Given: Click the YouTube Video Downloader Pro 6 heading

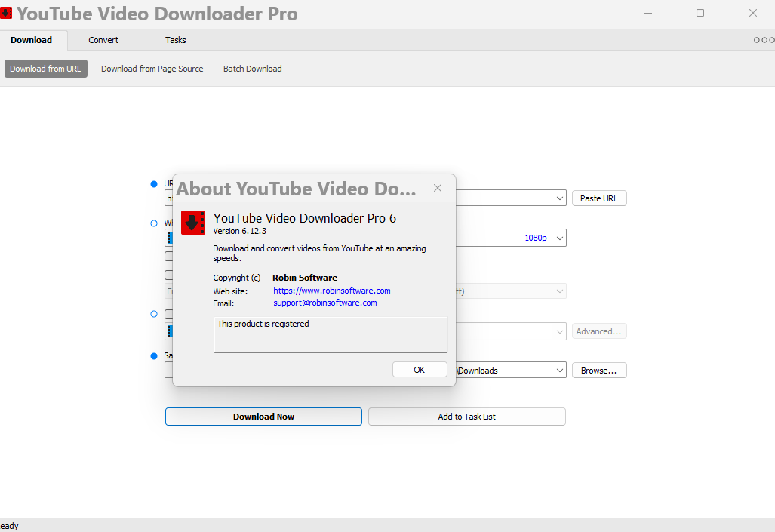Looking at the screenshot, I should pos(304,218).
